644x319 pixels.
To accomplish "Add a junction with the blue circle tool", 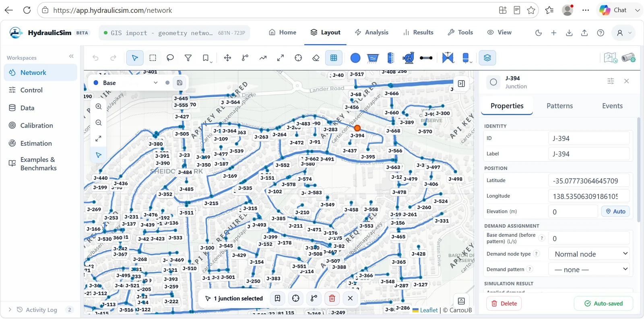I will click(x=355, y=58).
